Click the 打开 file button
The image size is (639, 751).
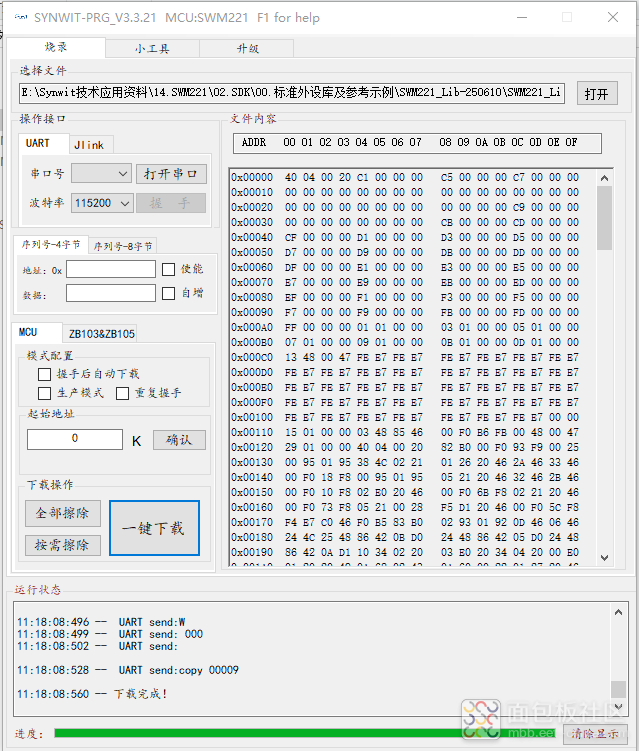(597, 93)
